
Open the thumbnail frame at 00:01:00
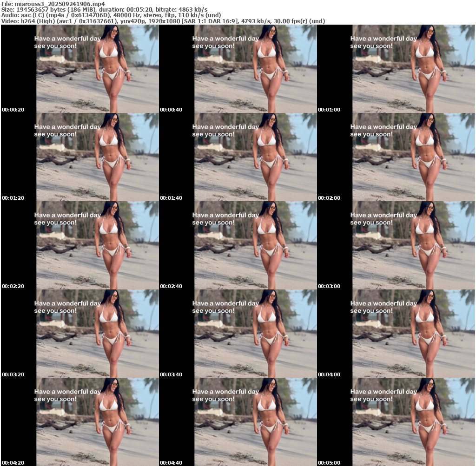(x=396, y=69)
